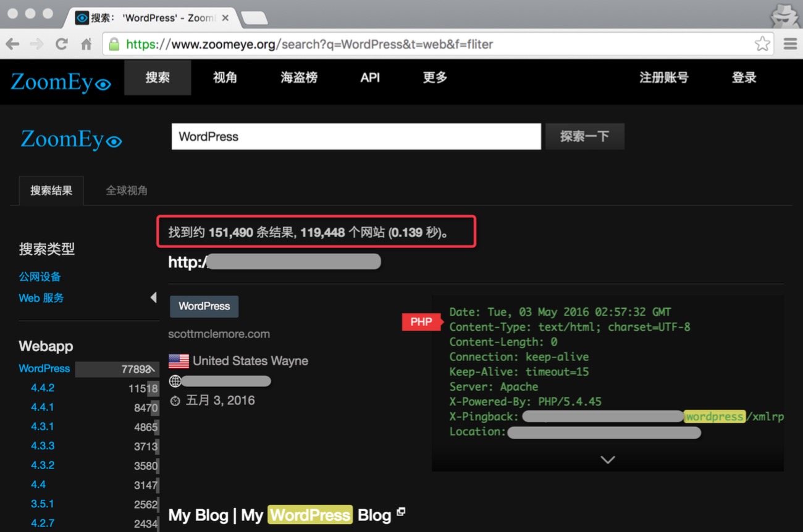The image size is (803, 532).
Task: Open the 搜索 navigation menu item
Action: [x=158, y=78]
